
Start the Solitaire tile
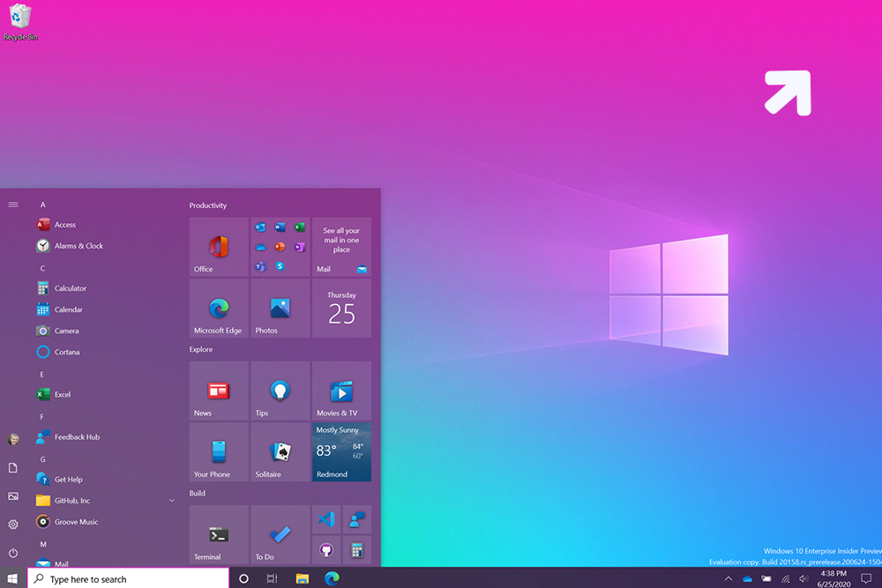[280, 452]
